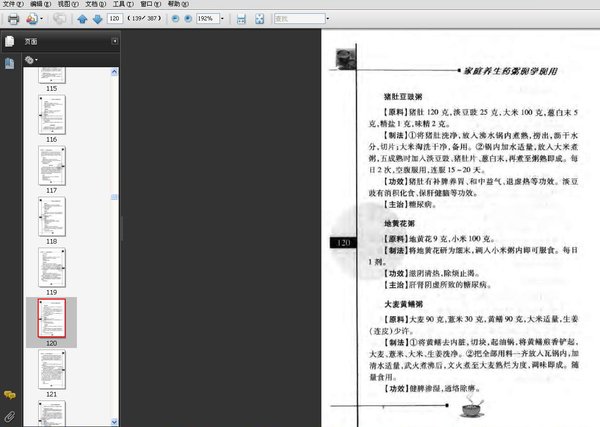The height and width of the screenshot is (427, 600).
Task: Click the page number field showing 120
Action: [x=115, y=18]
